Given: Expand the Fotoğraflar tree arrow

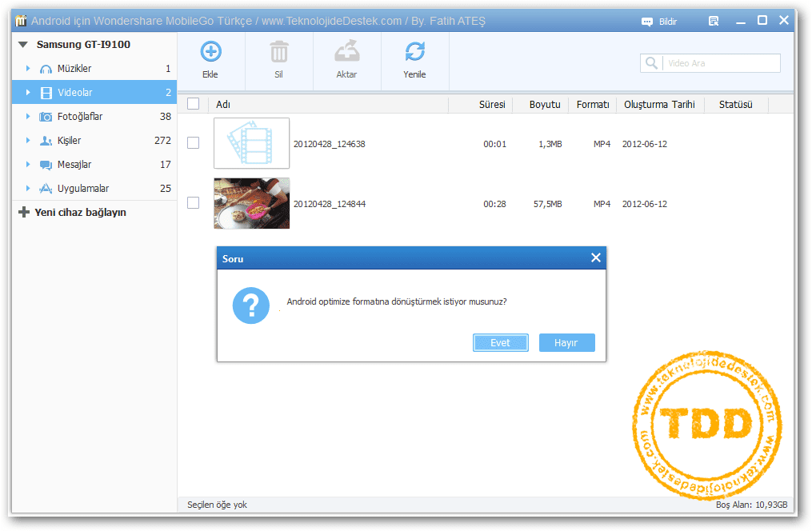Looking at the screenshot, I should point(28,117).
